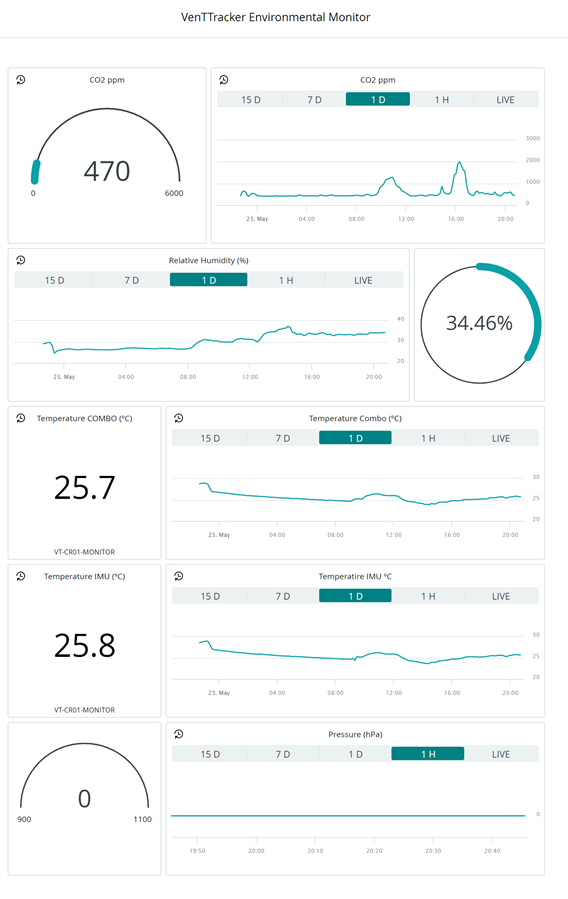Select 7 D on Temperatire IMU chart
This screenshot has width=568, height=899.
(283, 596)
